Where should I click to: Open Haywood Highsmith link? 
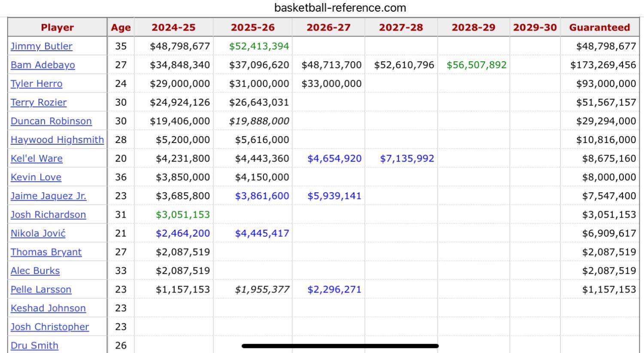[x=57, y=140]
